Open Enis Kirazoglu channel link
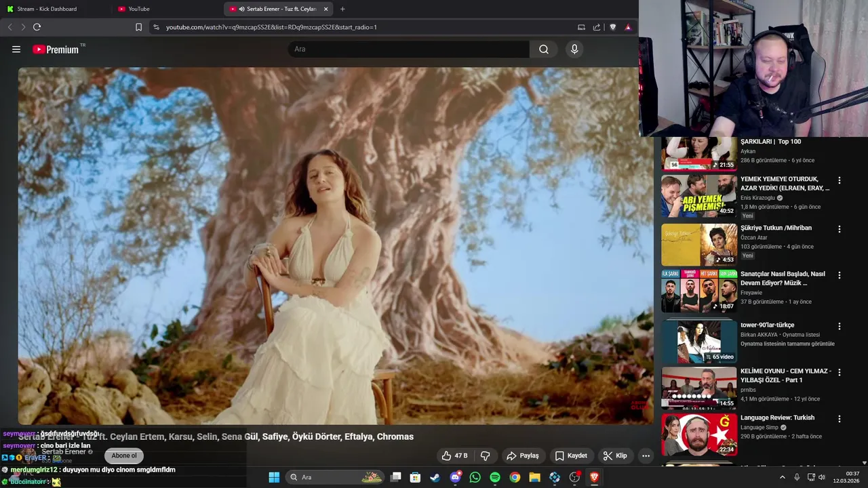 click(758, 198)
